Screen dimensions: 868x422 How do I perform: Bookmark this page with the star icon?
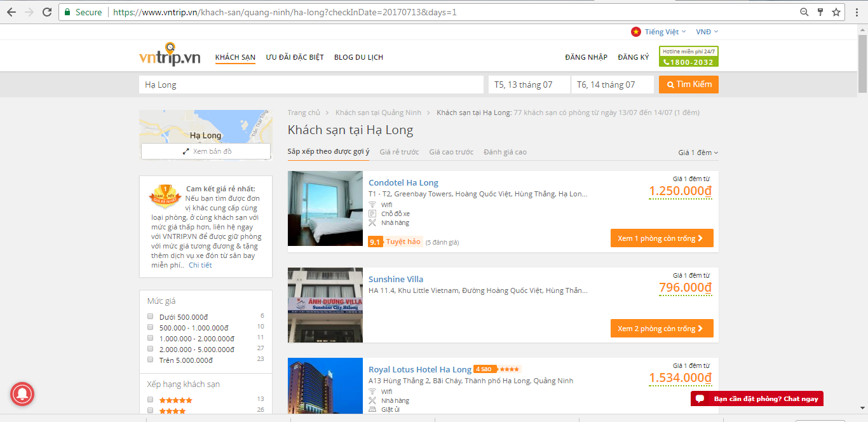(x=836, y=12)
